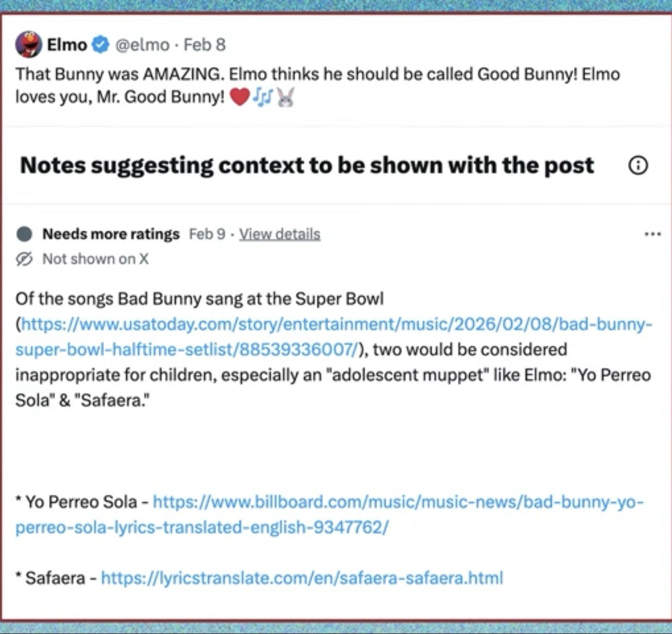Open the lyricstranslate Safaera link

302,578
